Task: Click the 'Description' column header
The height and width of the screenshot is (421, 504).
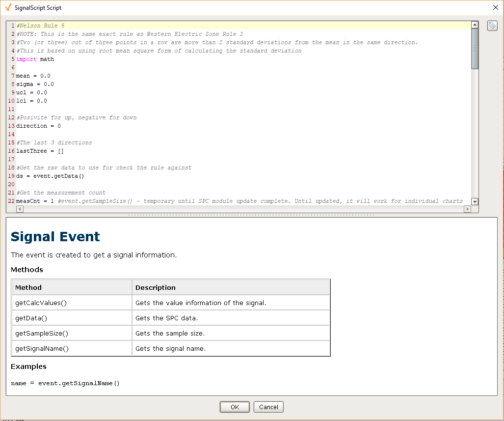Action: click(156, 287)
